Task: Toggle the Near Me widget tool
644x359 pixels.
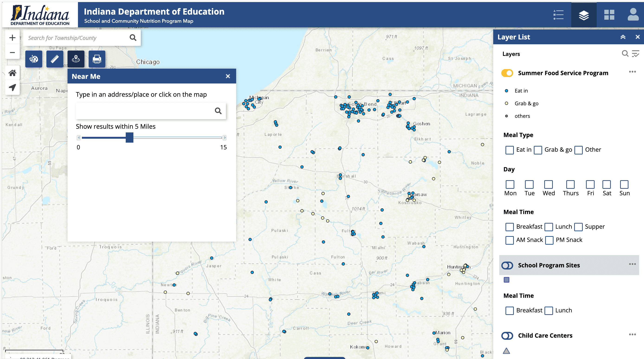Action: pyautogui.click(x=76, y=59)
